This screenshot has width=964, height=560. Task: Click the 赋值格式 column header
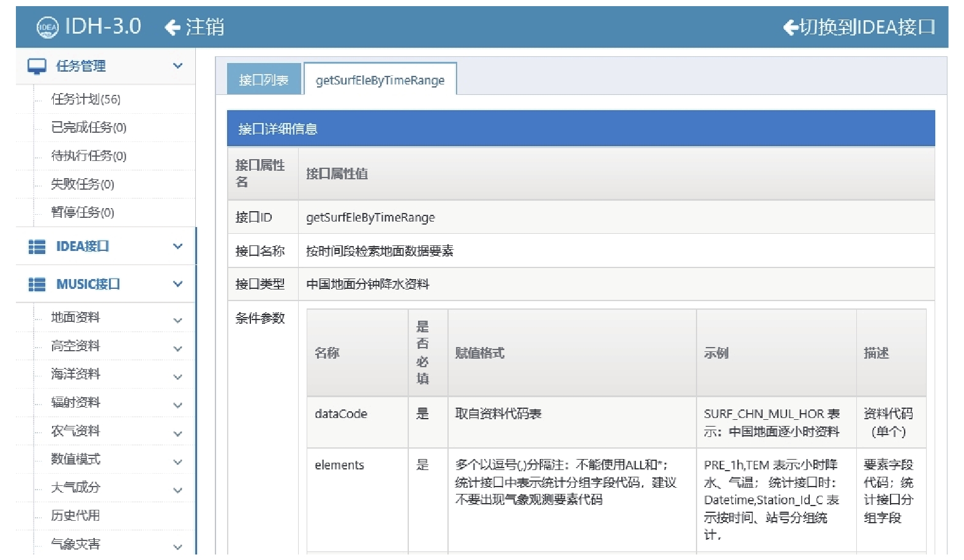[x=572, y=353]
